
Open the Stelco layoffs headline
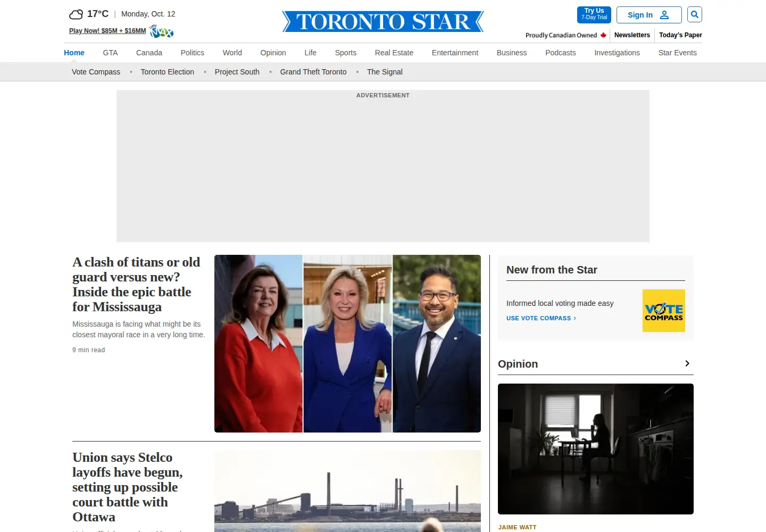[128, 487]
